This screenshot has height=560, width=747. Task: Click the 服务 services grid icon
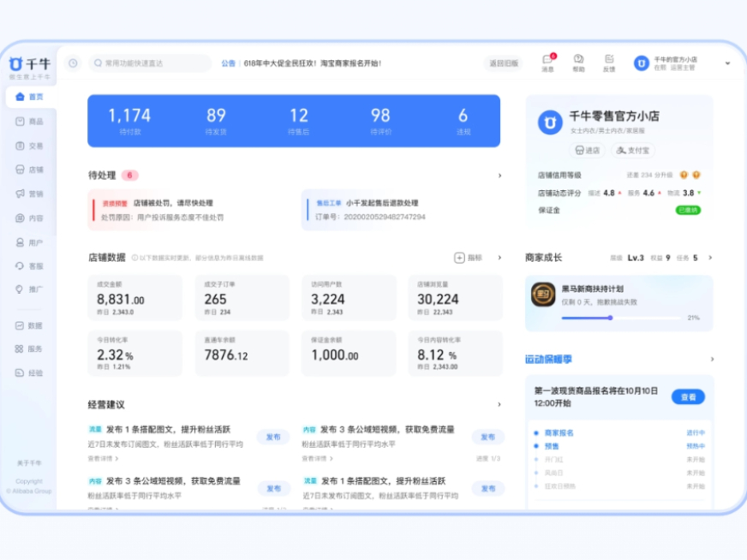point(19,349)
